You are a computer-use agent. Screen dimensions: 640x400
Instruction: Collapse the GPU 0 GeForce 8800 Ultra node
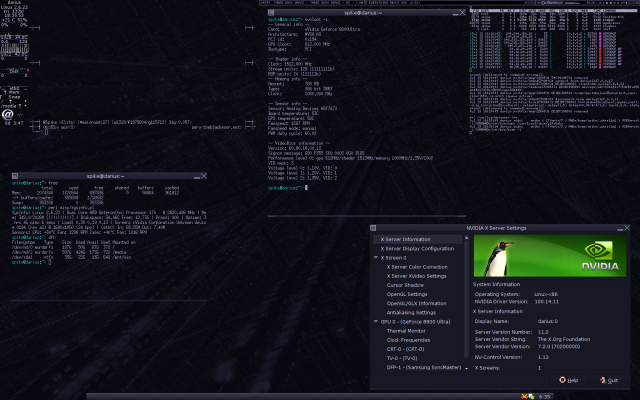click(376, 322)
